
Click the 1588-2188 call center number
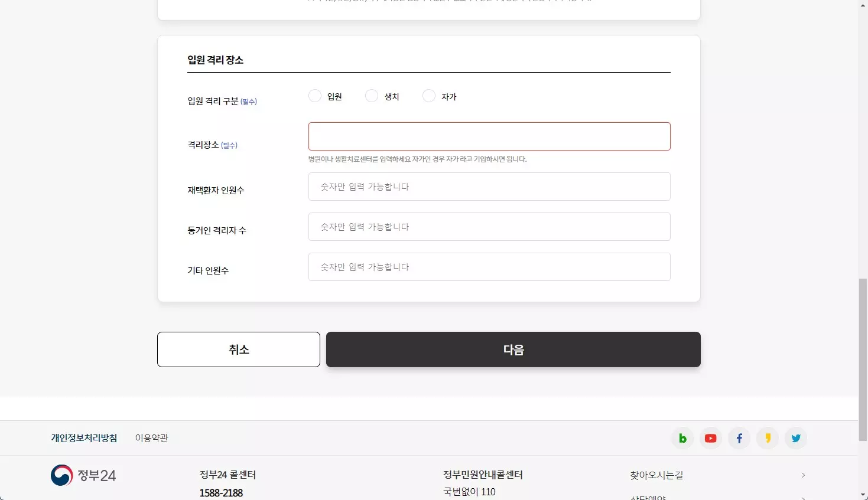coord(221,492)
